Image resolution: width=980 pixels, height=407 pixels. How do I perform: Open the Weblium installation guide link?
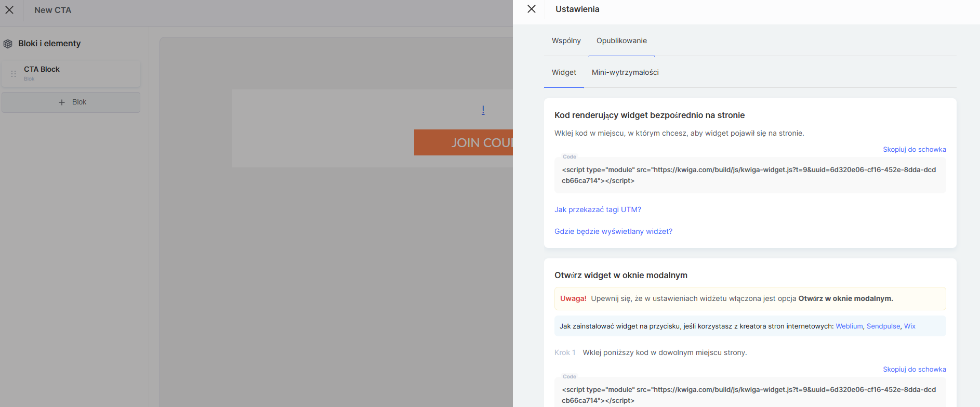849,326
